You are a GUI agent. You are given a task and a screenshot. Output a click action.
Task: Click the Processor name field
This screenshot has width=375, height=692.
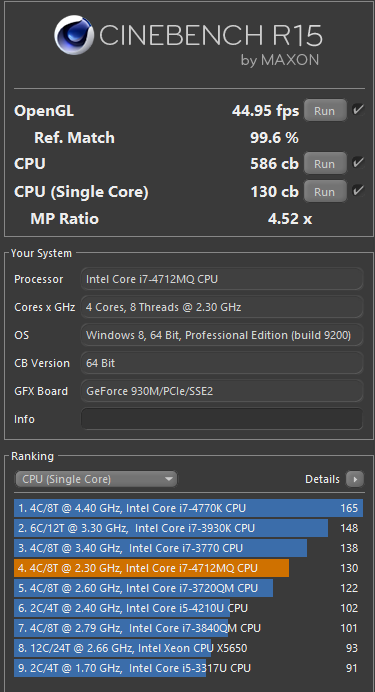[x=222, y=279]
